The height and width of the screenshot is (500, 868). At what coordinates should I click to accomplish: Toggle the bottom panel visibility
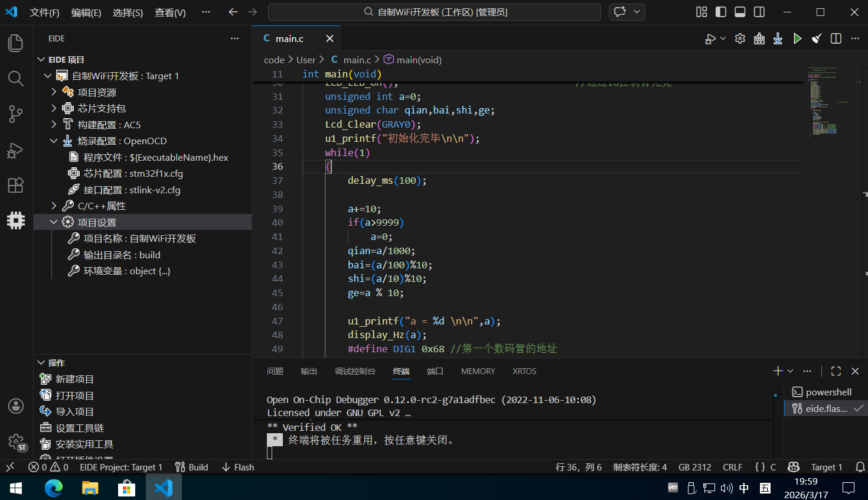(740, 12)
